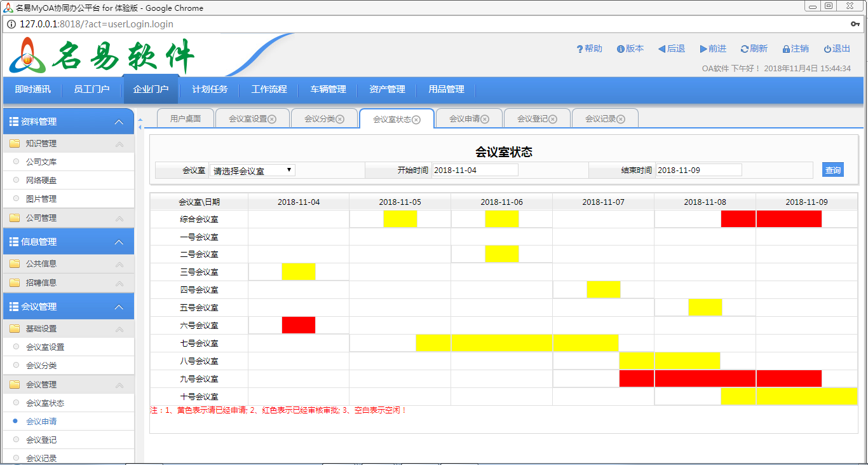
Task: Click the 开始时间 date input field
Action: pos(475,170)
